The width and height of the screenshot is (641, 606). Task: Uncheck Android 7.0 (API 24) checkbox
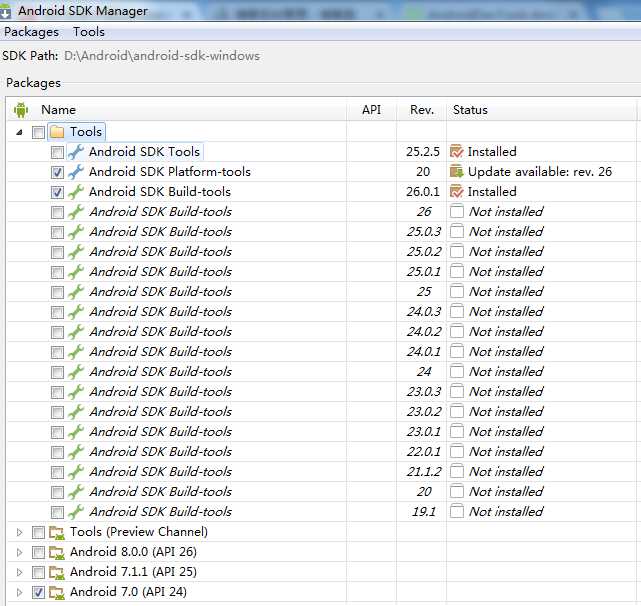point(38,592)
